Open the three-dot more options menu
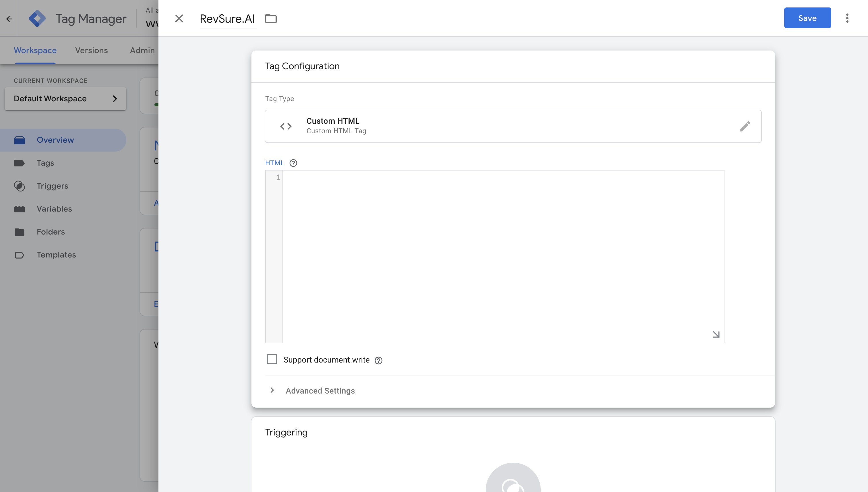 tap(847, 18)
